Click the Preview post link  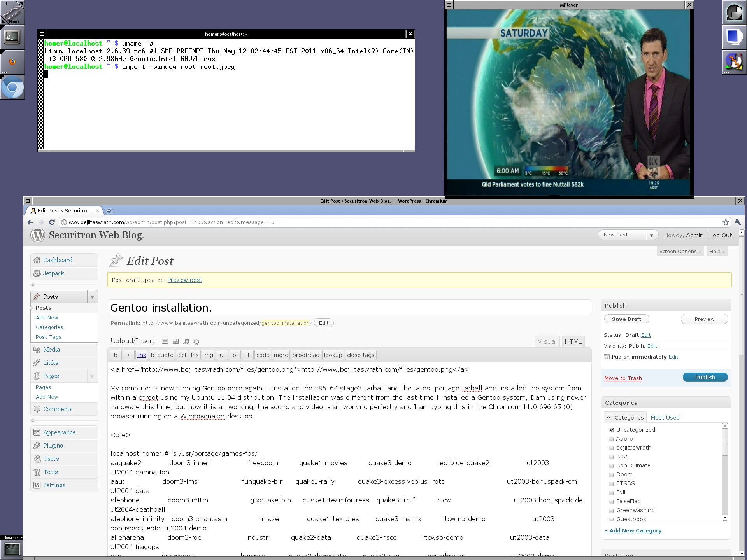185,280
